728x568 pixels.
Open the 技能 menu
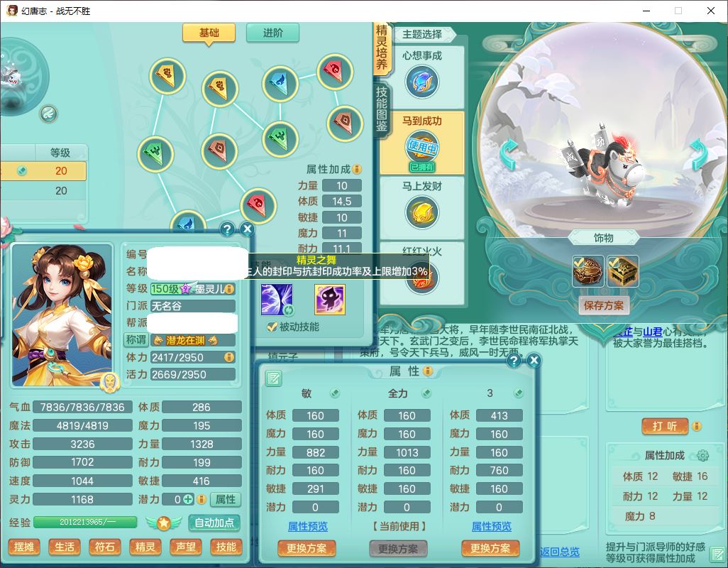[x=226, y=547]
